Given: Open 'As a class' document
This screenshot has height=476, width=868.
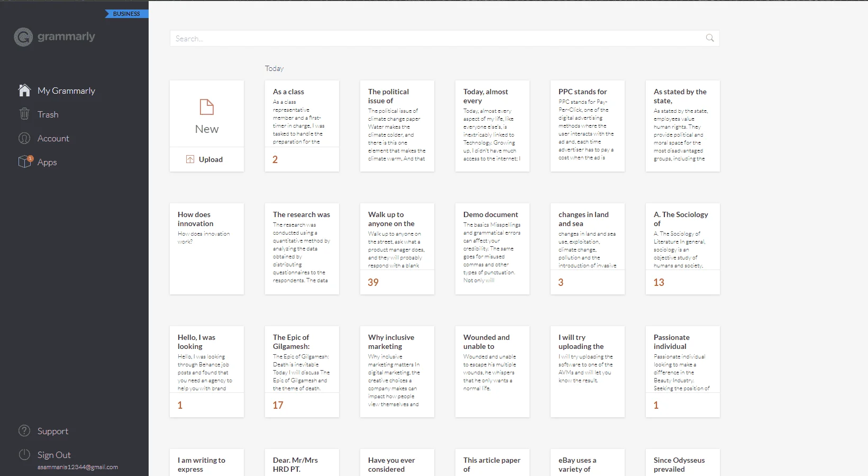Looking at the screenshot, I should 302,126.
